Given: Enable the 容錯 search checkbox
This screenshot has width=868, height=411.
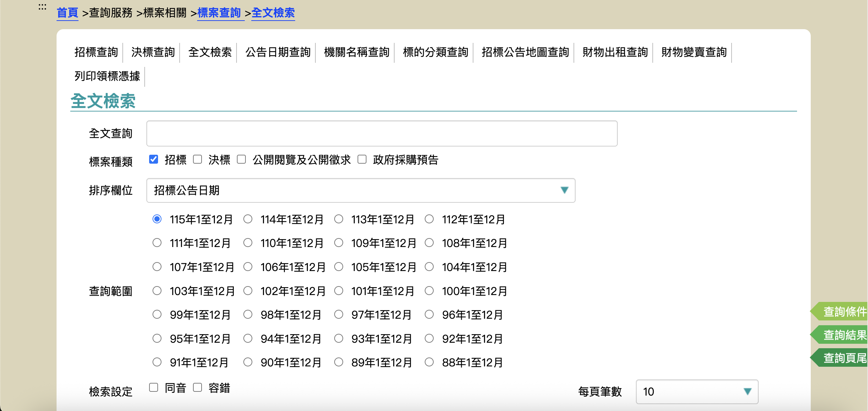Looking at the screenshot, I should (197, 387).
